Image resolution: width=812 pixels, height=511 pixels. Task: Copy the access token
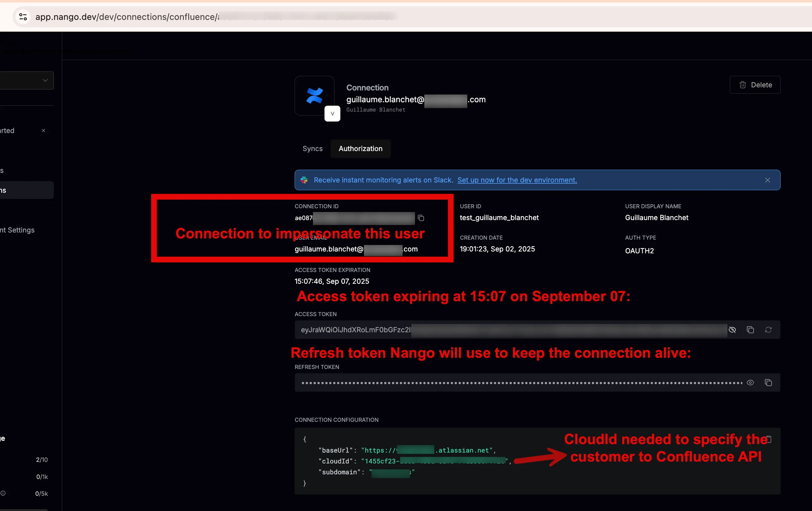(750, 330)
